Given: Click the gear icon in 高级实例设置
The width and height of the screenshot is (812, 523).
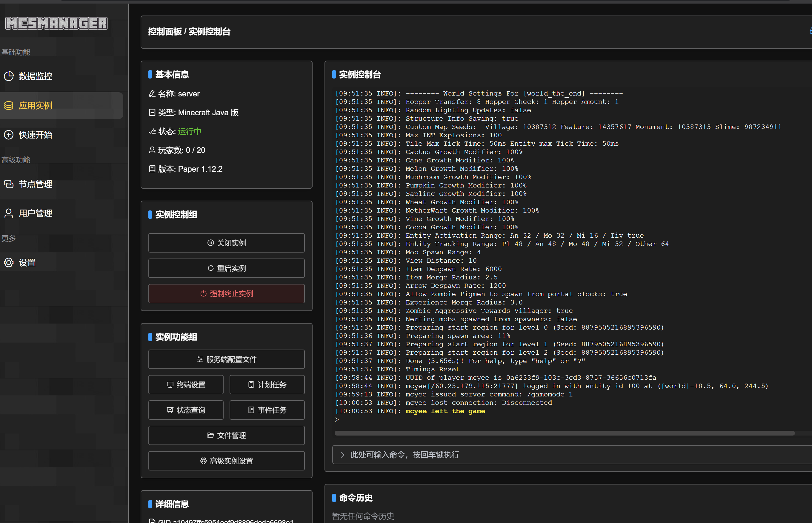Looking at the screenshot, I should tap(203, 461).
